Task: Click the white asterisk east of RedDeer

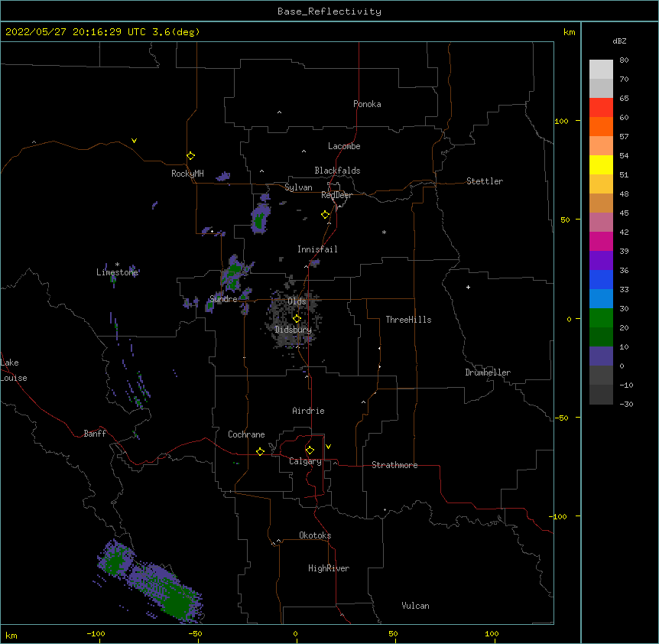Action: point(384,232)
